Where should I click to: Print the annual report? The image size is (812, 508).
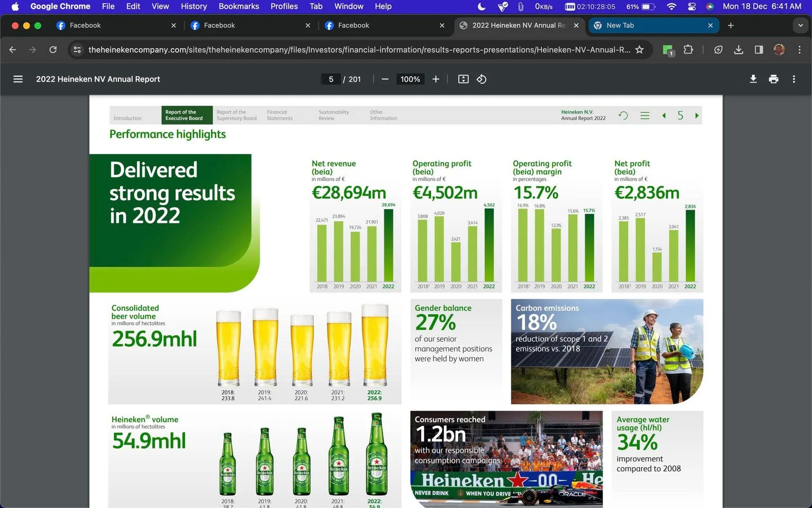pyautogui.click(x=773, y=79)
